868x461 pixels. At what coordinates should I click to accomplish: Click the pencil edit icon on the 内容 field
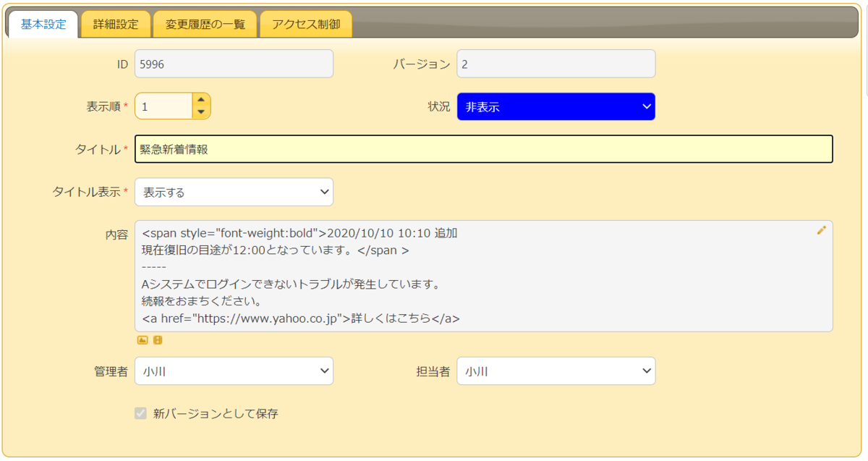[x=821, y=230]
